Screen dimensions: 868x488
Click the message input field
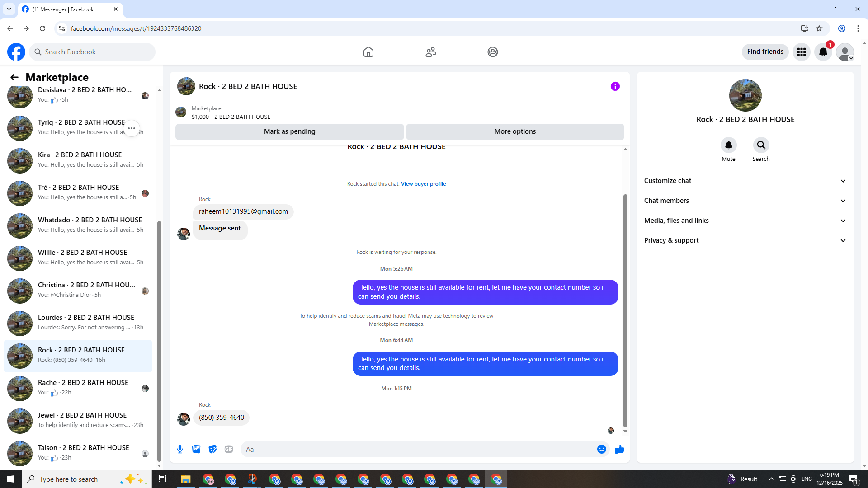[x=418, y=449]
